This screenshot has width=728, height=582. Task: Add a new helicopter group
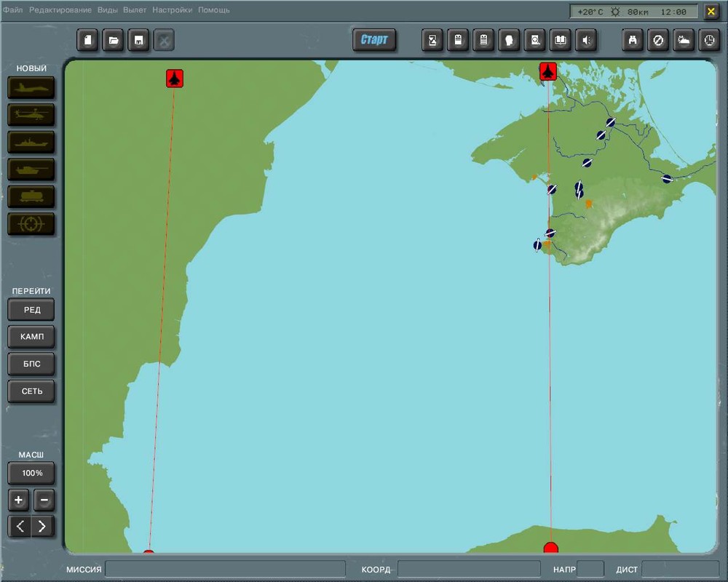click(x=31, y=115)
